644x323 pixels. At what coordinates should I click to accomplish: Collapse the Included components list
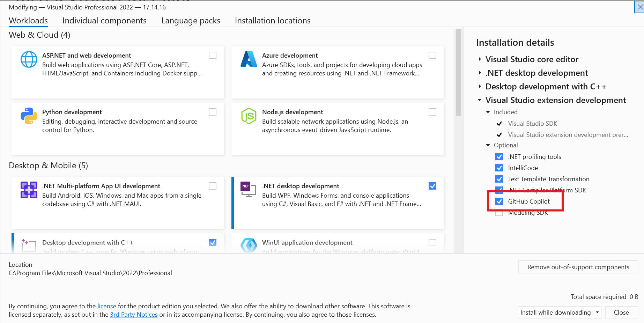tap(488, 112)
